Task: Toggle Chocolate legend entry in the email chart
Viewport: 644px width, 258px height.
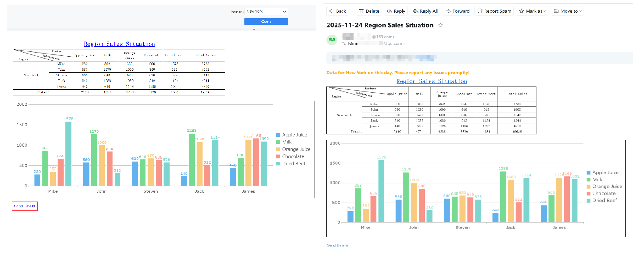Action: 601,193
